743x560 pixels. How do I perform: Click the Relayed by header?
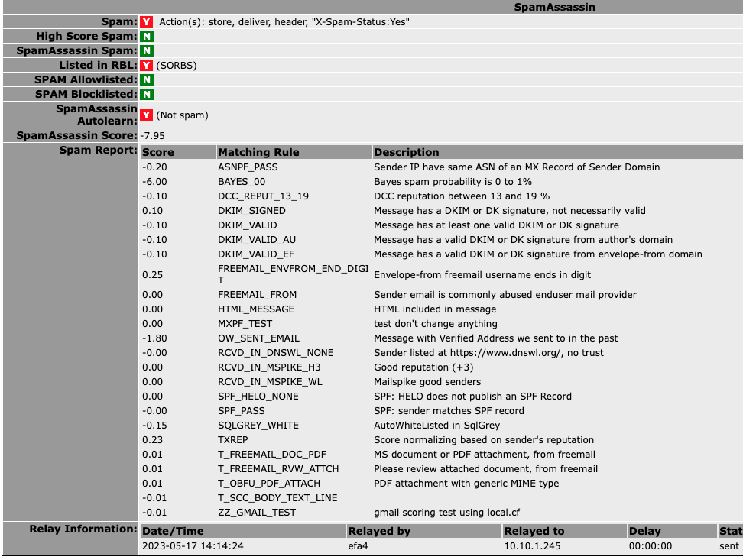coord(375,530)
